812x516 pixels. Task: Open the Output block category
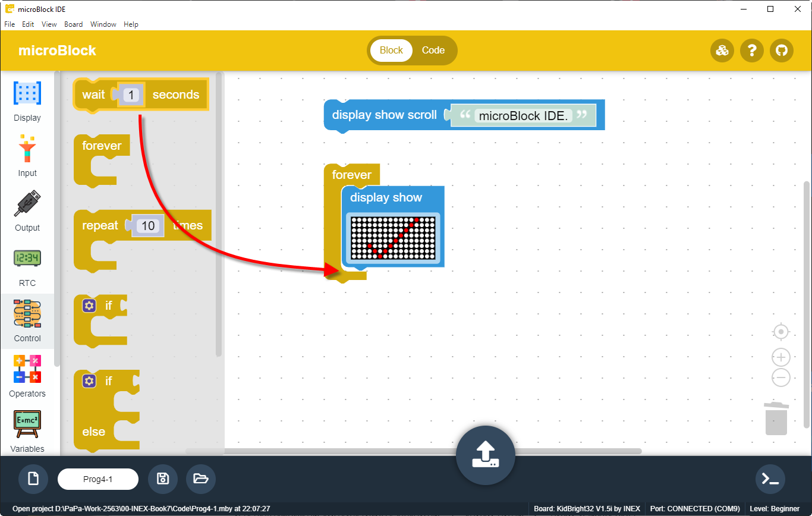pyautogui.click(x=27, y=210)
